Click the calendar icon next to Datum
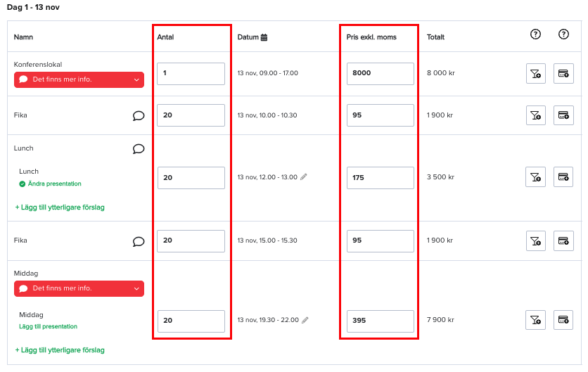Image resolution: width=588 pixels, height=372 pixels. (264, 37)
